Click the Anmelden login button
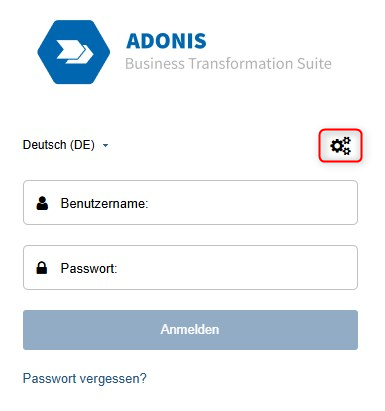This screenshot has height=411, width=385. [190, 330]
